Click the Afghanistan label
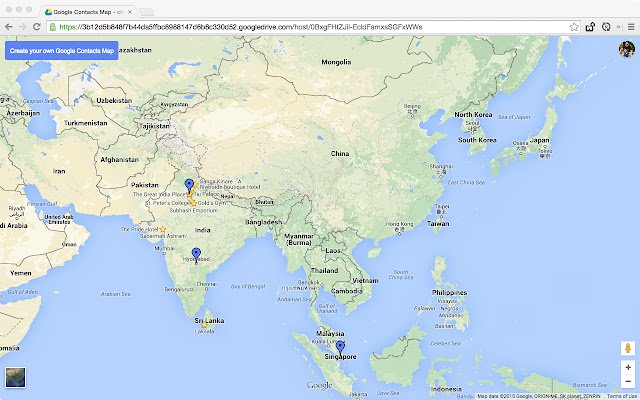The image size is (640, 400). click(x=120, y=160)
